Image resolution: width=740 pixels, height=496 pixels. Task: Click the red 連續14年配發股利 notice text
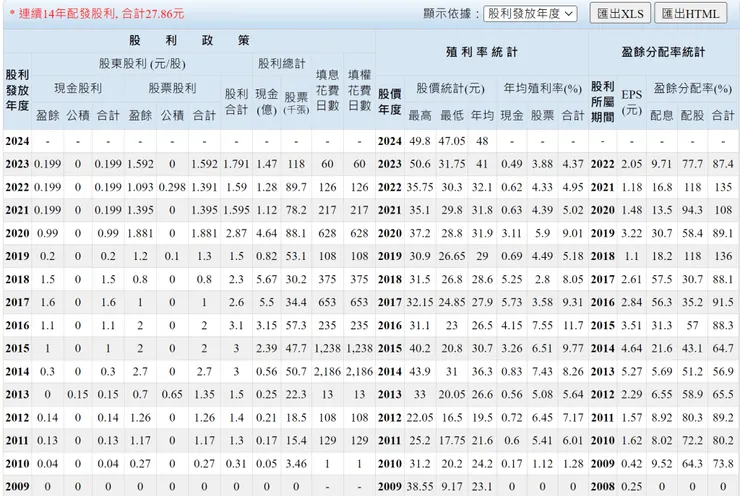coord(97,14)
